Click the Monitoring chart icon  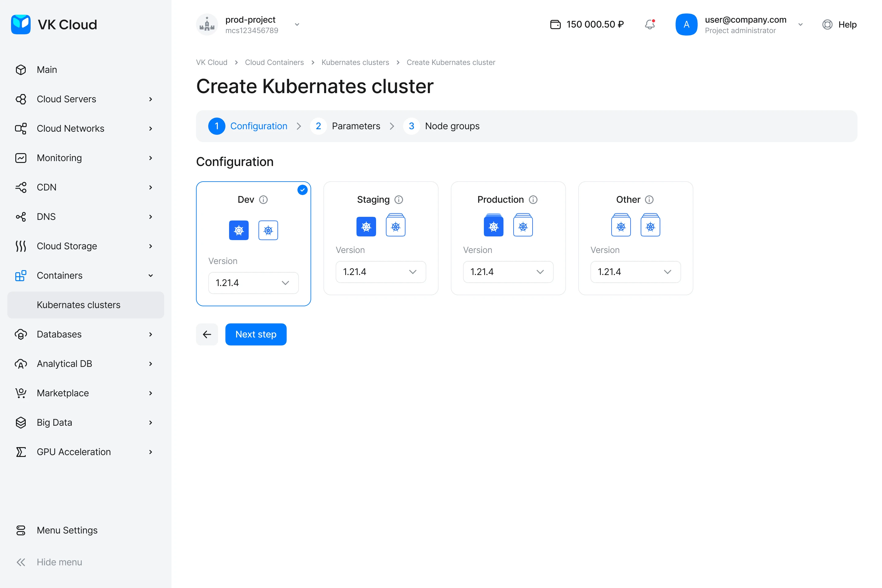click(21, 158)
